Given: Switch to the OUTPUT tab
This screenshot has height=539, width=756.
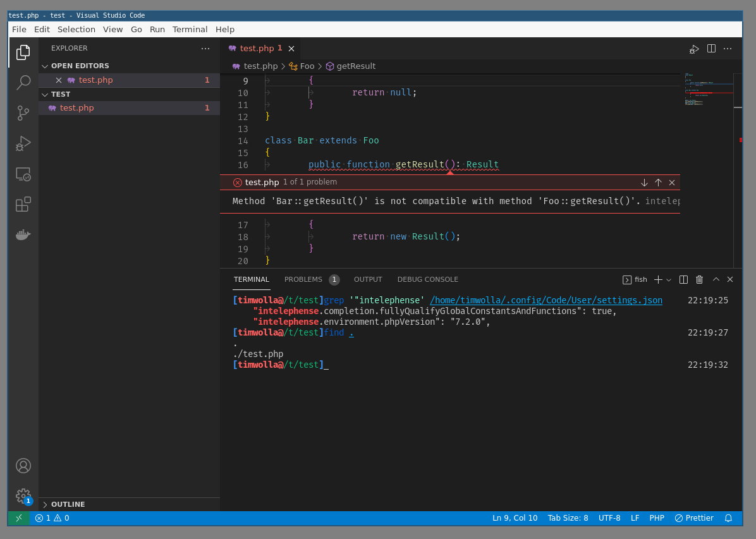Looking at the screenshot, I should 368,279.
